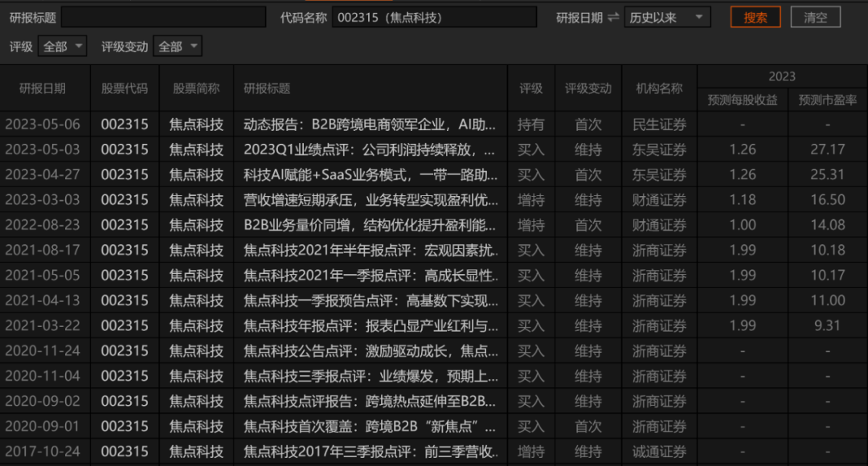Click the swap icon beside 研报日期
The image size is (868, 466).
(x=612, y=18)
